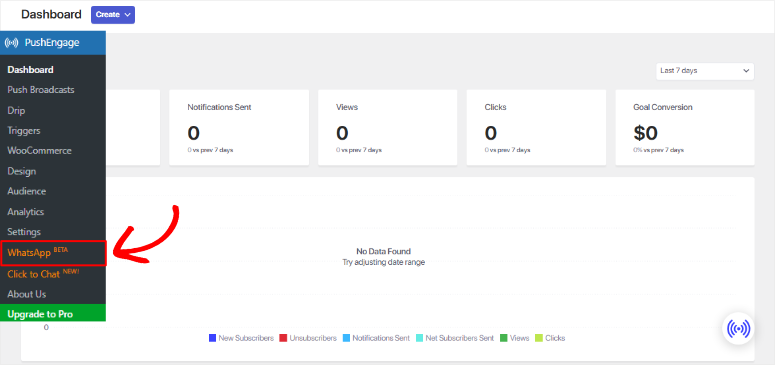Click the cyan Net Subscribers Sent legend swatch
Image resolution: width=775 pixels, height=365 pixels.
pos(420,338)
